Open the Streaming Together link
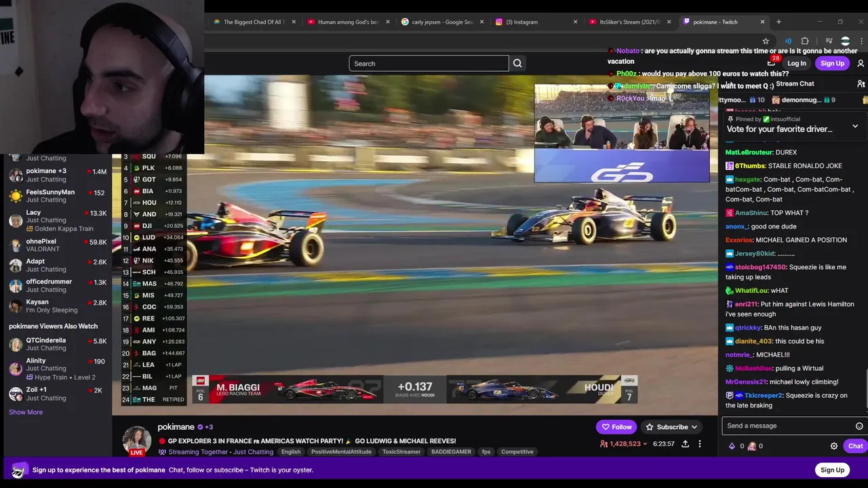Screen dimensions: 868x488 198,452
